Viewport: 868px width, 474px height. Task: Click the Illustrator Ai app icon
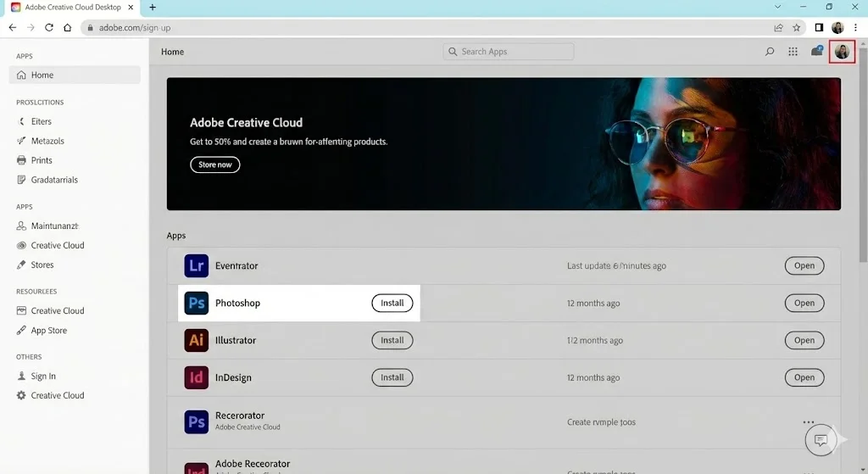tap(196, 341)
